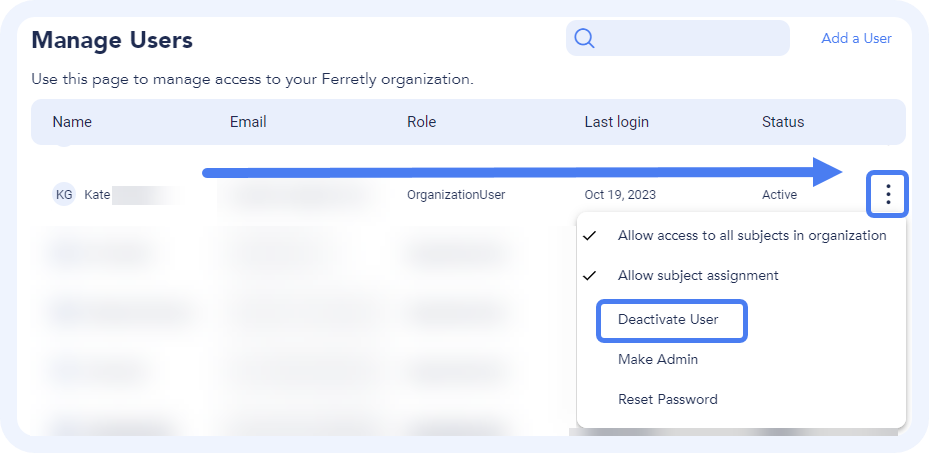929x453 pixels.
Task: Click the Manage Users page heading
Action: 112,40
